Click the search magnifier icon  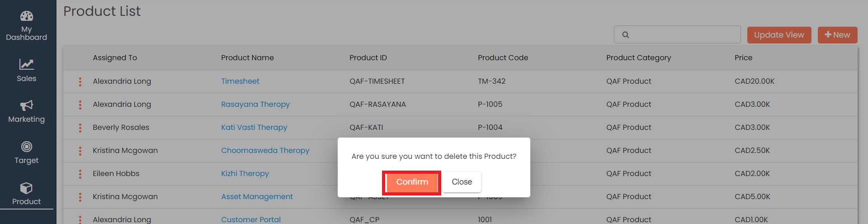coord(626,35)
